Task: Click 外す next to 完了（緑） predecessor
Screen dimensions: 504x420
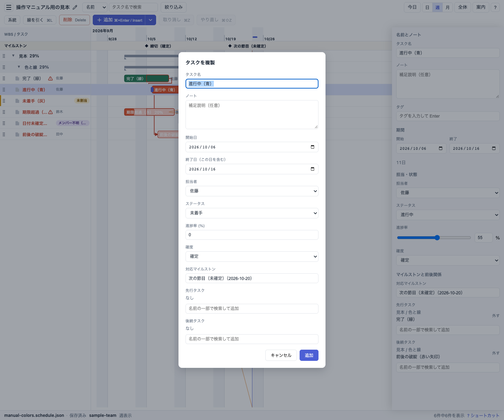Action: 496,316
